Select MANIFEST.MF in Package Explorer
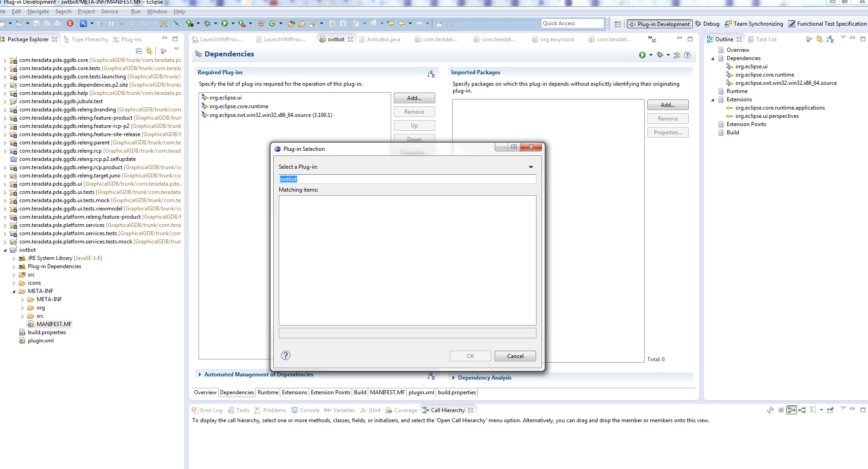The image size is (868, 469). (50, 324)
